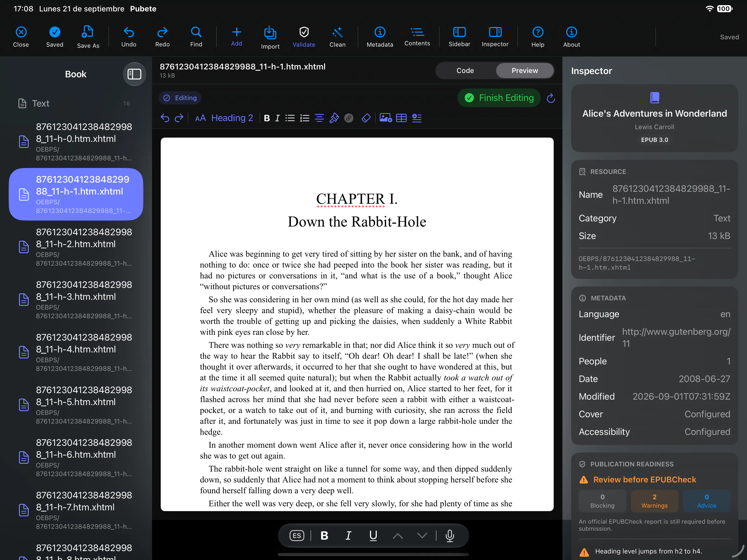The width and height of the screenshot is (747, 560).
Task: Toggle the Inspector panel button
Action: [x=495, y=37]
